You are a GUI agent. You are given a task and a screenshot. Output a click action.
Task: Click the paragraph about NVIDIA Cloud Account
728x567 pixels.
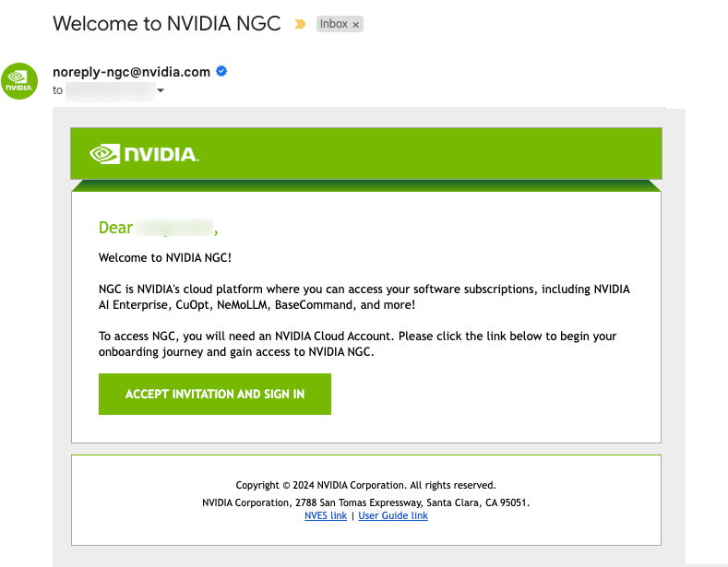(358, 344)
